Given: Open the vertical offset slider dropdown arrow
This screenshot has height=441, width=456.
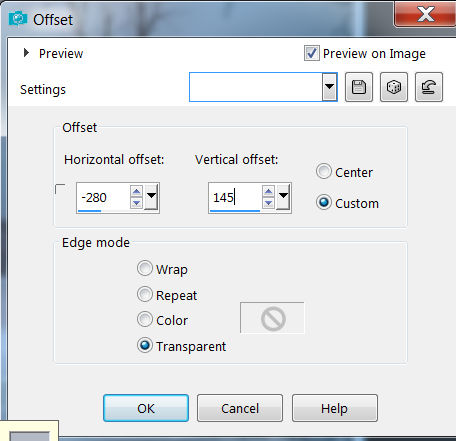Looking at the screenshot, I should tap(283, 197).
